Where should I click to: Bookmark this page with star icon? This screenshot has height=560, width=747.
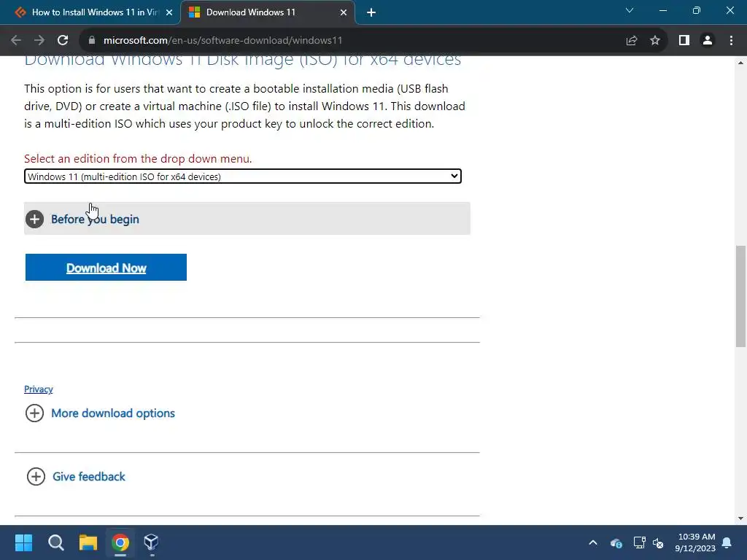[x=655, y=41]
